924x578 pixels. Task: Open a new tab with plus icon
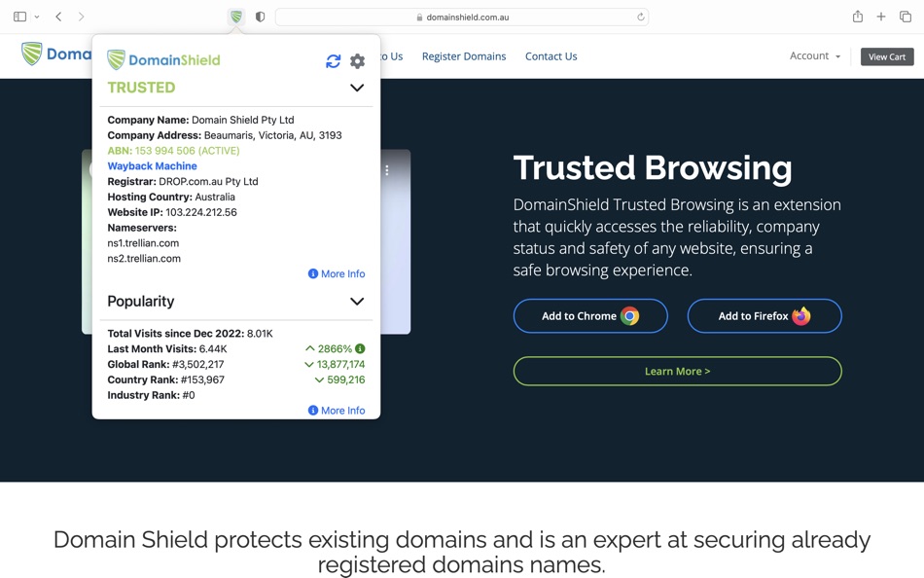click(x=881, y=17)
